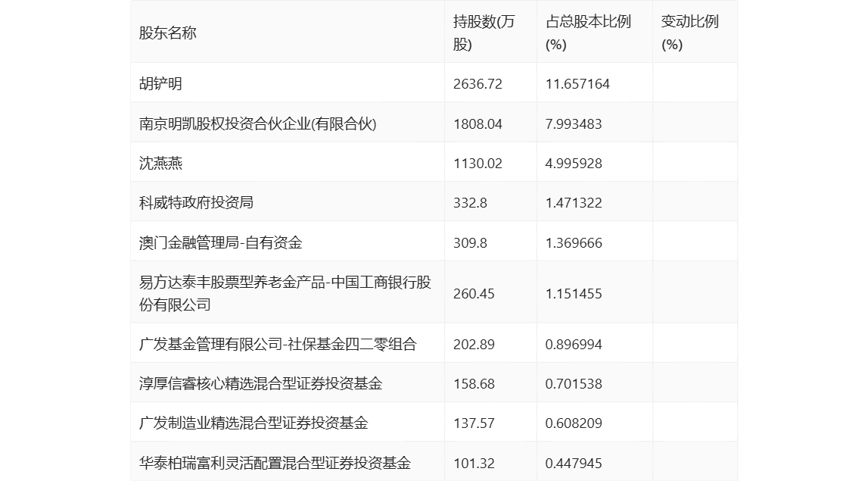Select the percentage 1.151455
868x481 pixels.
pyautogui.click(x=574, y=293)
